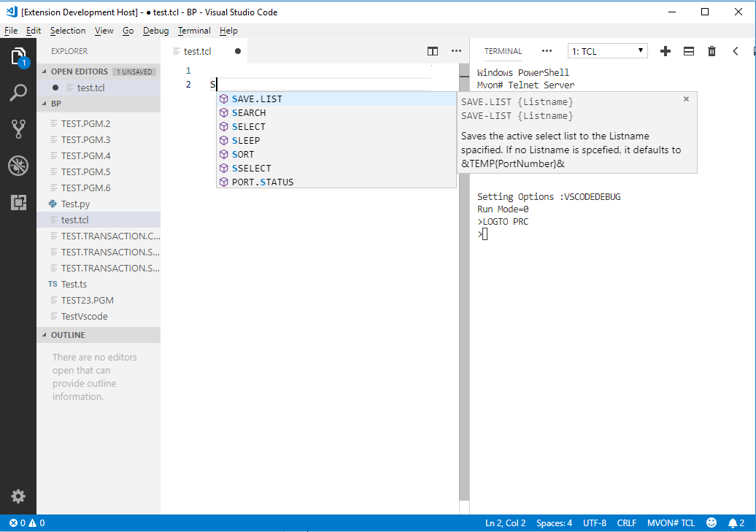Close the SAVE.LIST documentation popup
This screenshot has width=756, height=532.
pos(686,99)
